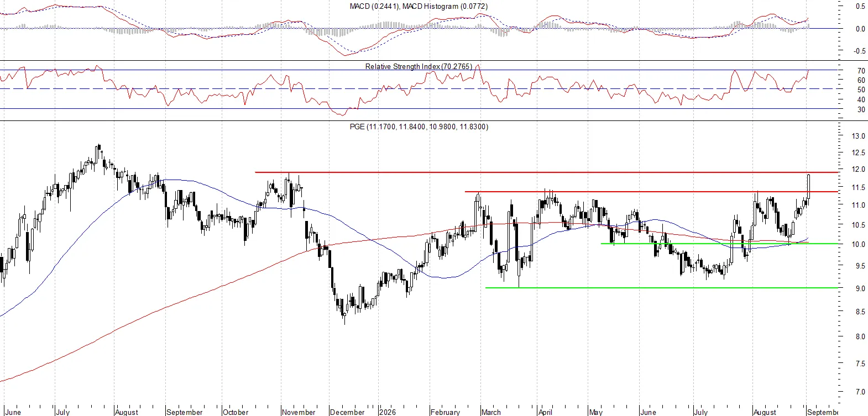Click the last August label on axis

pyautogui.click(x=765, y=412)
